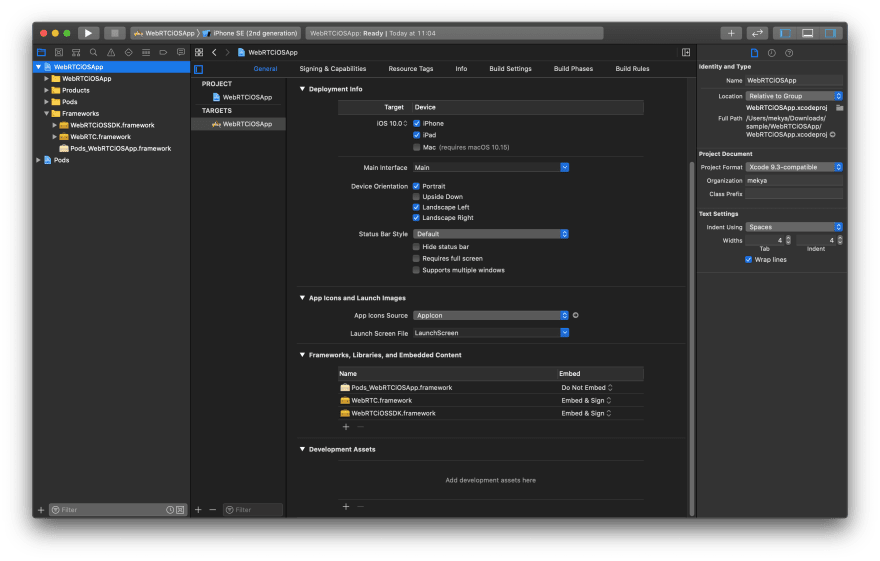
Task: Toggle Landscape Left orientation
Action: (x=416, y=208)
